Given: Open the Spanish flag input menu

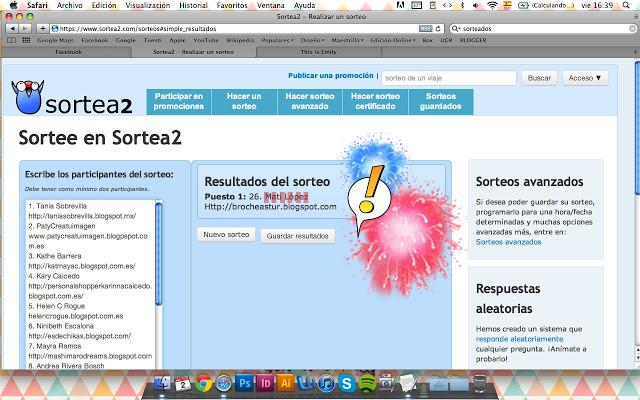Looking at the screenshot, I should point(507,5).
